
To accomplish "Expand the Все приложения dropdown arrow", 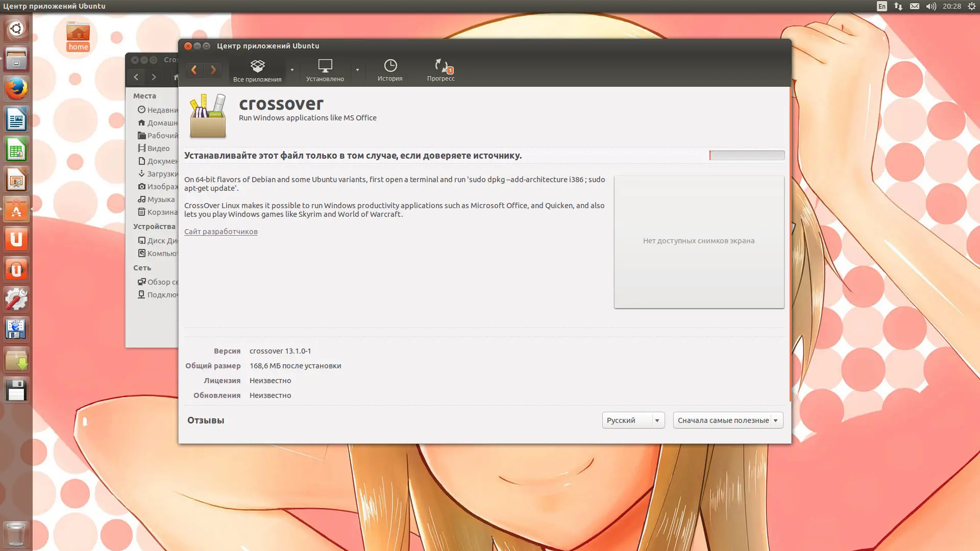I will coord(292,70).
